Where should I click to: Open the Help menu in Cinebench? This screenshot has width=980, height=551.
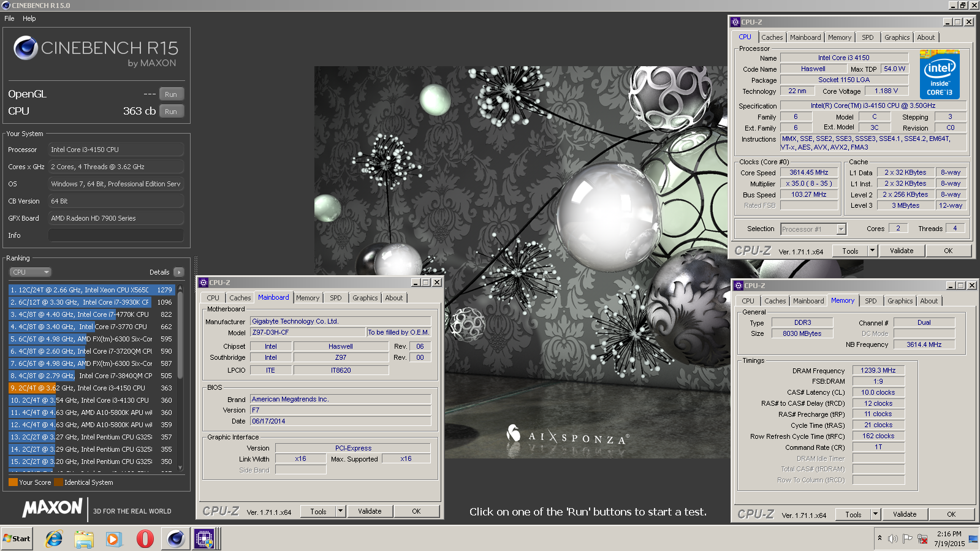click(29, 18)
